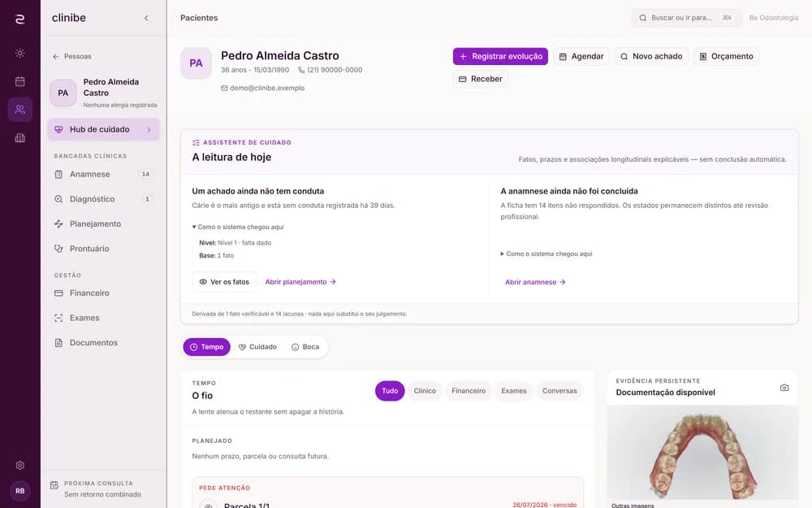This screenshot has height=508, width=812.
Task: Select Clínico filter chip
Action: tap(425, 391)
